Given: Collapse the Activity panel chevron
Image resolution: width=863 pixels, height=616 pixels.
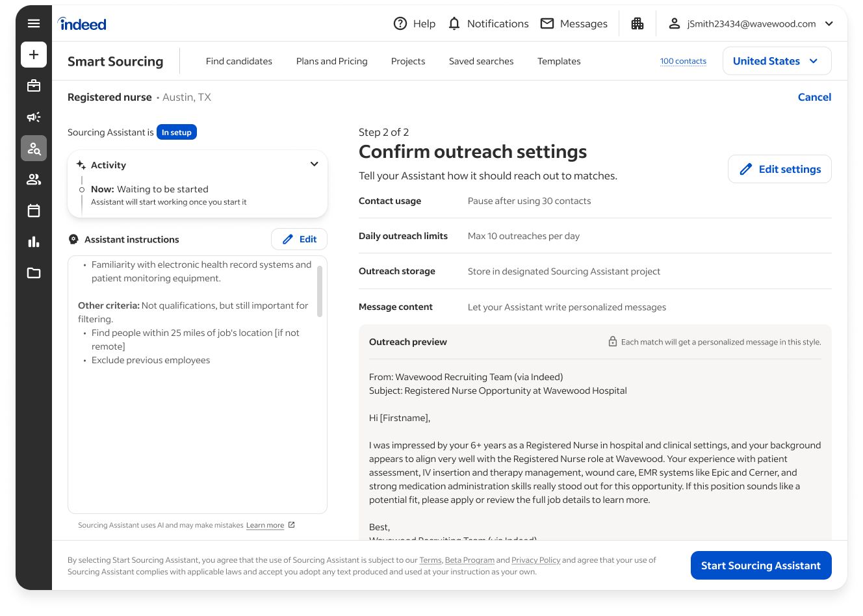Looking at the screenshot, I should tap(314, 164).
